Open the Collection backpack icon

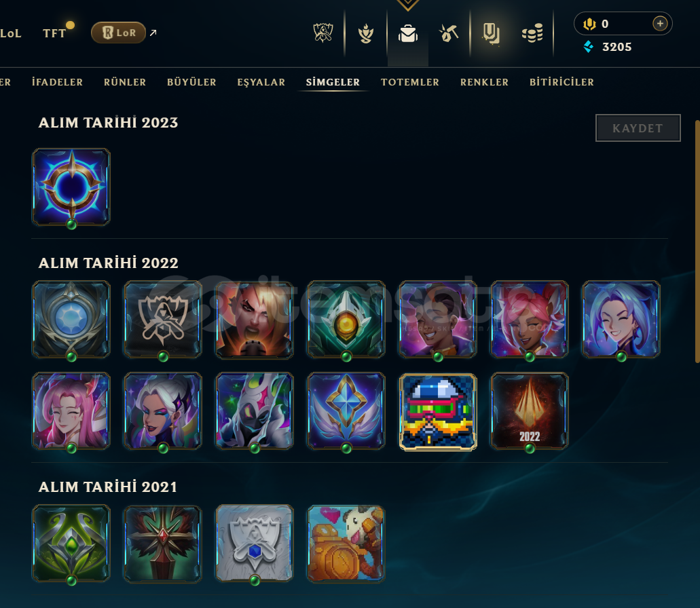coord(407,33)
